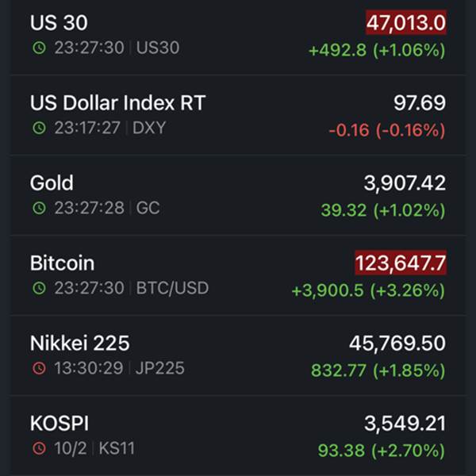Open the US 30 instrument name
Screen dimensions: 476x476
[x=59, y=23]
